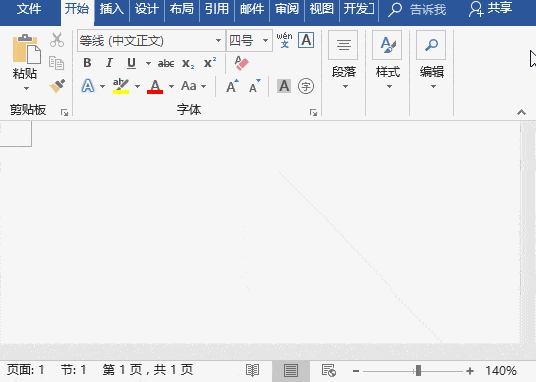Switch to the 设计 Design tab

pyautogui.click(x=147, y=9)
